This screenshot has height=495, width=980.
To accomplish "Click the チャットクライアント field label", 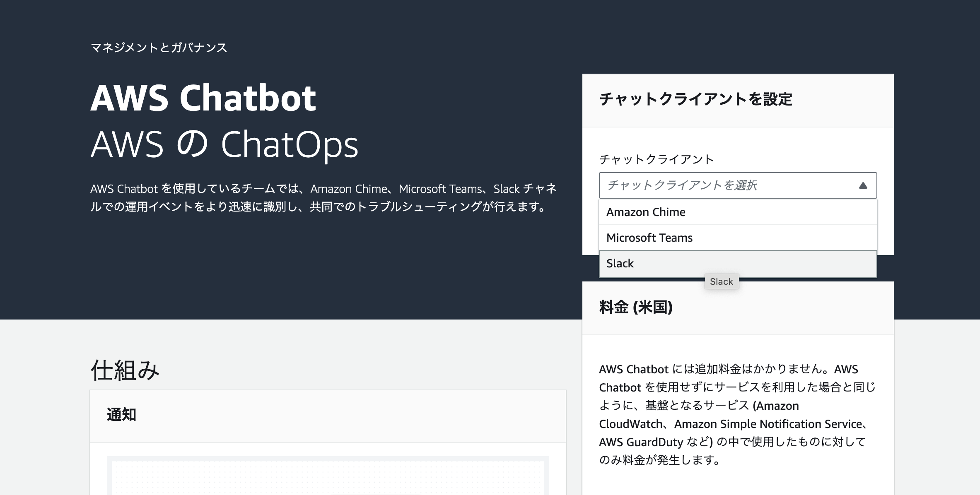I will [657, 159].
